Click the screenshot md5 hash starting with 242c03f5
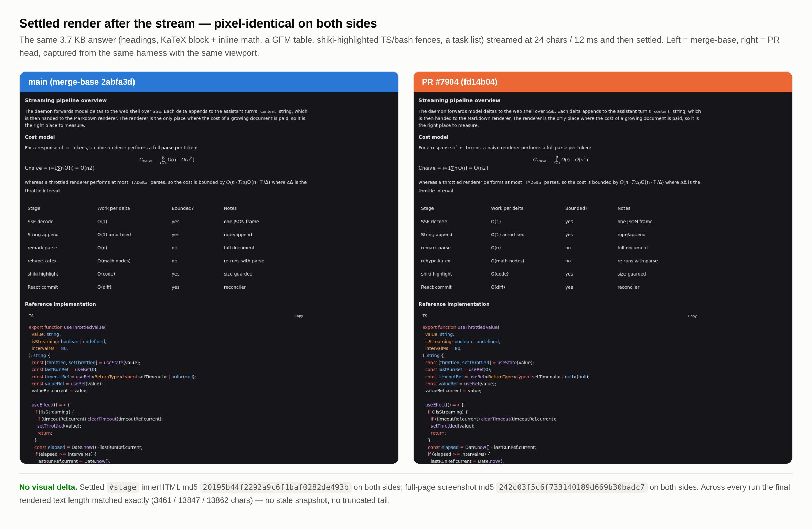Viewport: 812px width, 529px height. (571, 487)
